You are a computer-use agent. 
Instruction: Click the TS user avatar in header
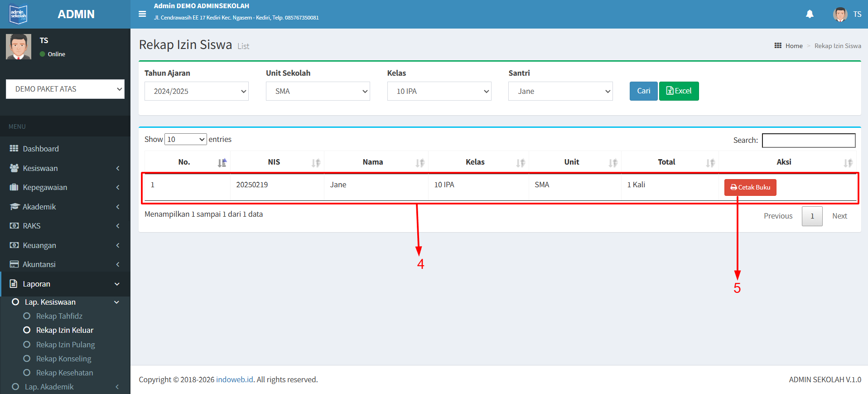click(x=840, y=14)
